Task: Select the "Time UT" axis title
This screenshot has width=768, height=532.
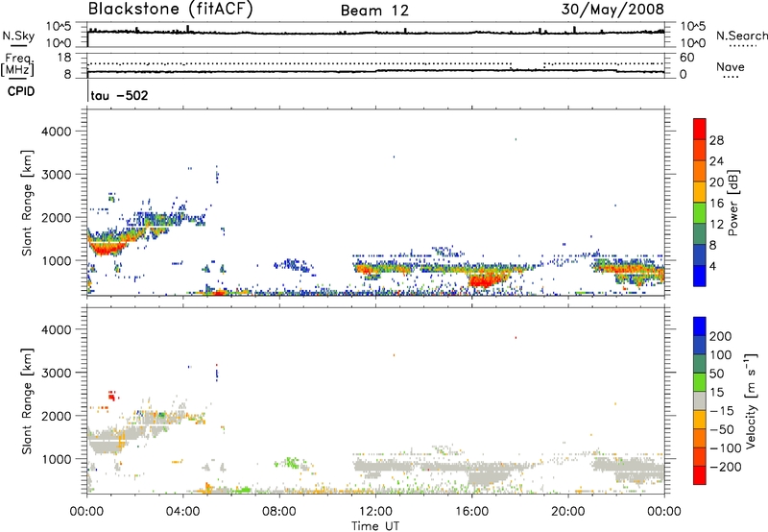Action: [x=375, y=526]
